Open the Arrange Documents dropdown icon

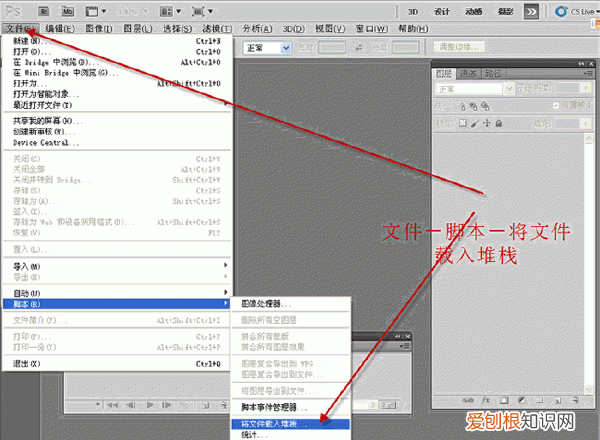pos(170,11)
